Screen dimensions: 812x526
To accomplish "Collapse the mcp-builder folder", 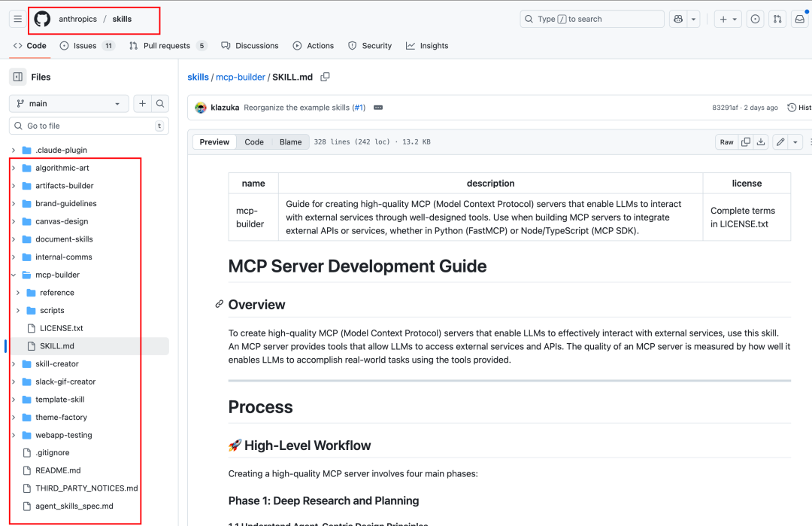I will point(14,275).
